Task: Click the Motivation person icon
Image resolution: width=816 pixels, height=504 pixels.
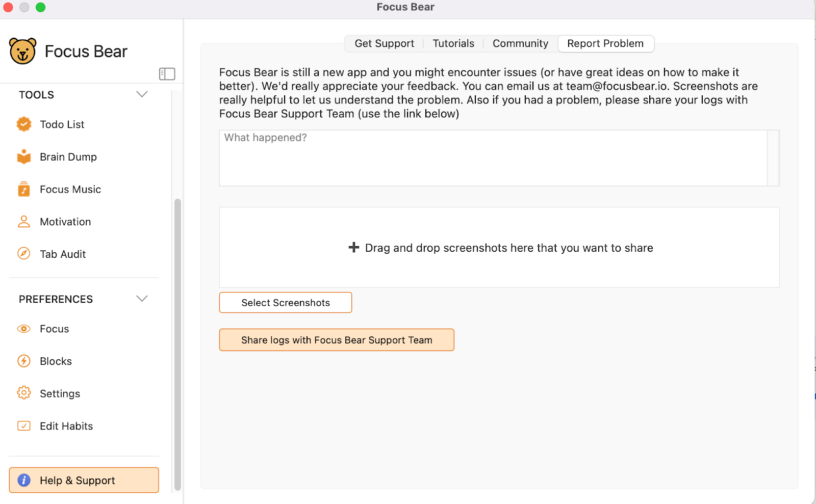Action: pyautogui.click(x=24, y=221)
